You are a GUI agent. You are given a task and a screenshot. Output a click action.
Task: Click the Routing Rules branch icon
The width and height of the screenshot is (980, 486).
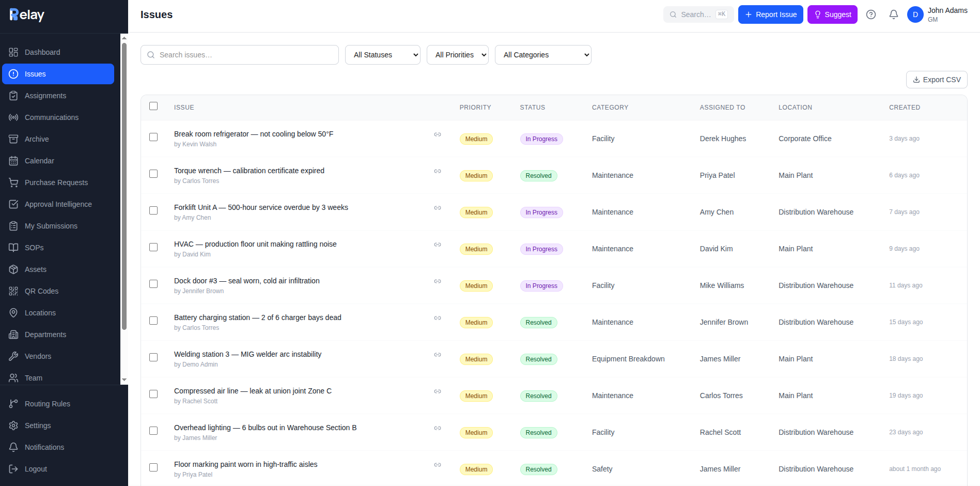coord(13,404)
